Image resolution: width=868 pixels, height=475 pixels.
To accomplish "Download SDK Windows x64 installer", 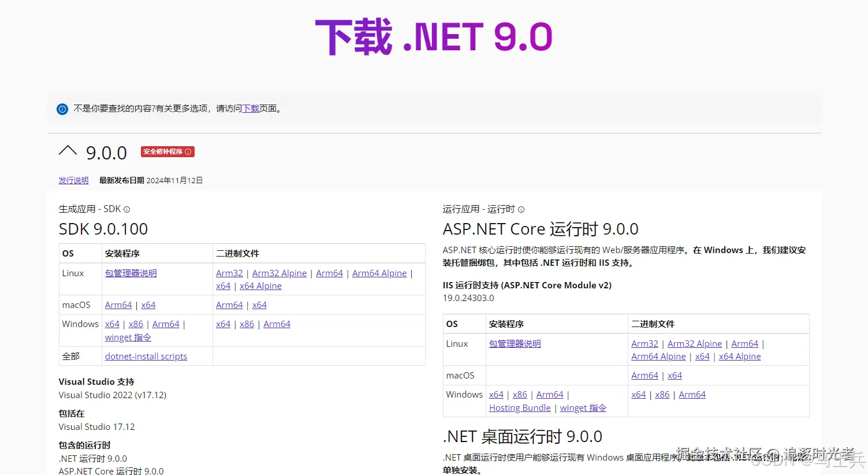I will [112, 324].
